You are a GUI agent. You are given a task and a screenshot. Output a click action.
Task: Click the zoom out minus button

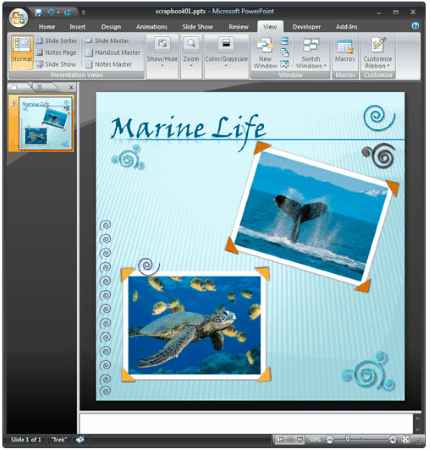click(x=329, y=440)
